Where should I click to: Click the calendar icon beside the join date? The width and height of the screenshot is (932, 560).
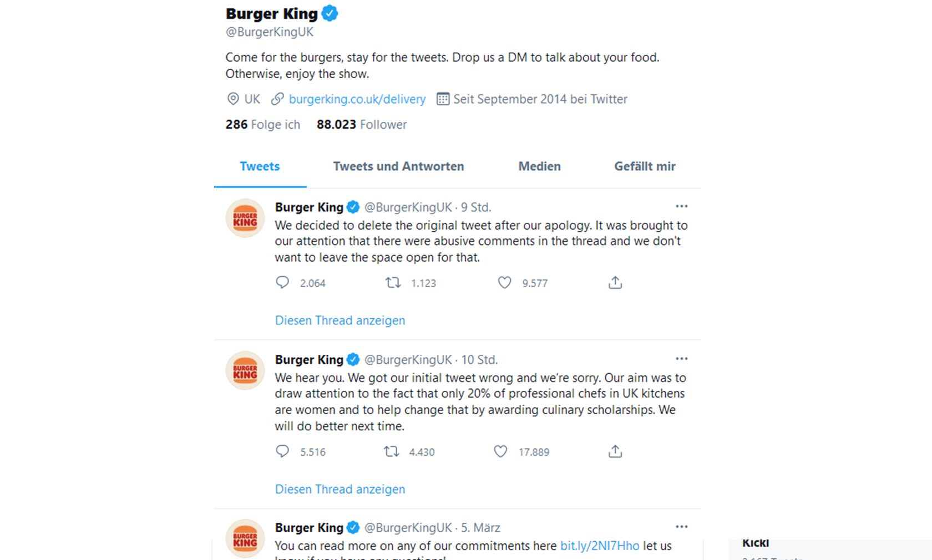(442, 99)
